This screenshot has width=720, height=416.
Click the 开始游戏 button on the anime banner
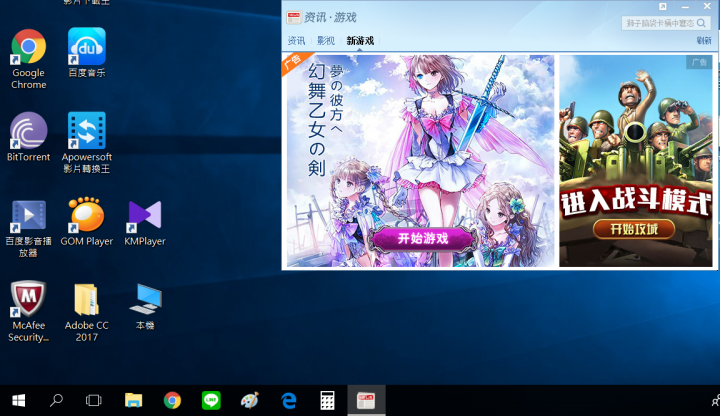click(x=423, y=239)
